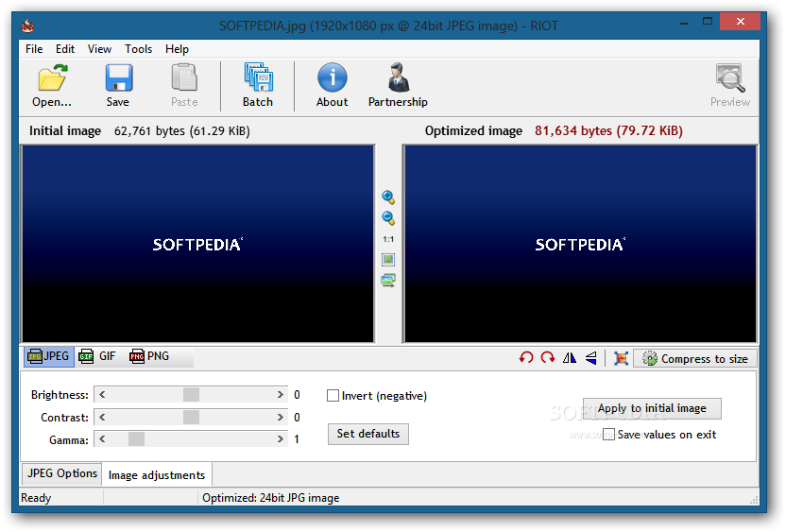Click the 'Ready' status bar text

tap(36, 498)
